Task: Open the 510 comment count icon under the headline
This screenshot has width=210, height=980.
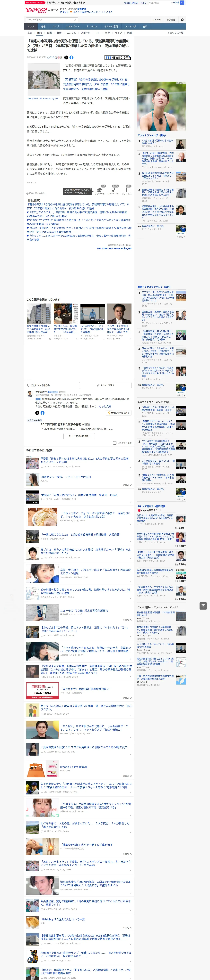Action: click(51, 57)
